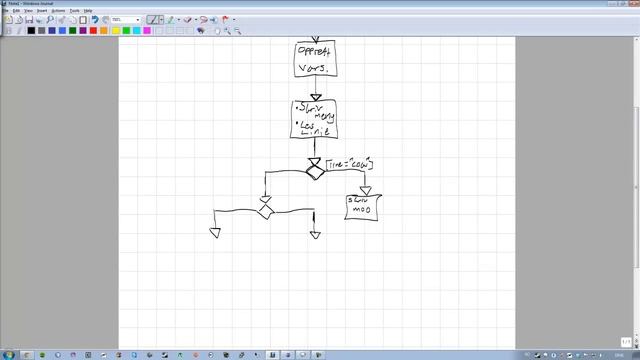The image size is (640, 360).
Task: Click the zoom-out magnifier icon
Action: [238, 31]
